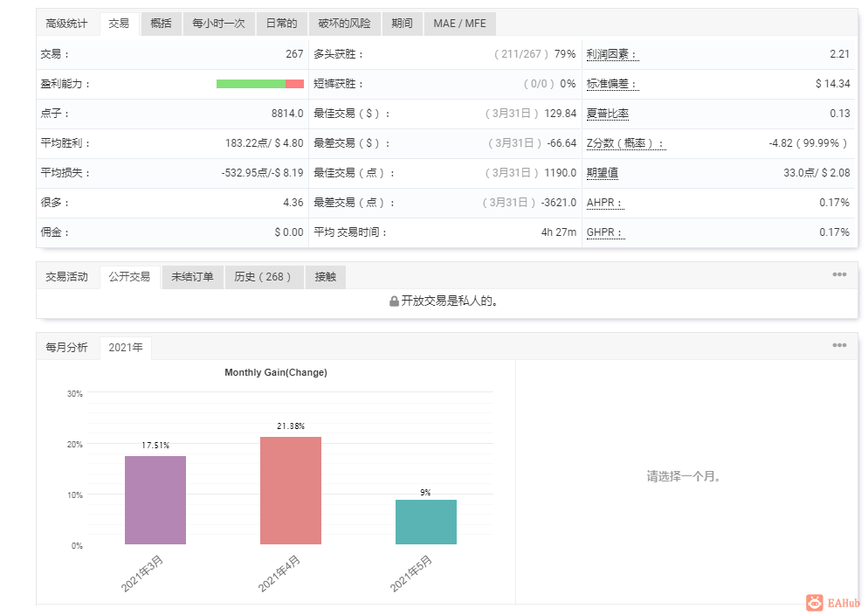
Task: Click the 多头获胜 value (211/267) 79%
Action: click(x=534, y=54)
